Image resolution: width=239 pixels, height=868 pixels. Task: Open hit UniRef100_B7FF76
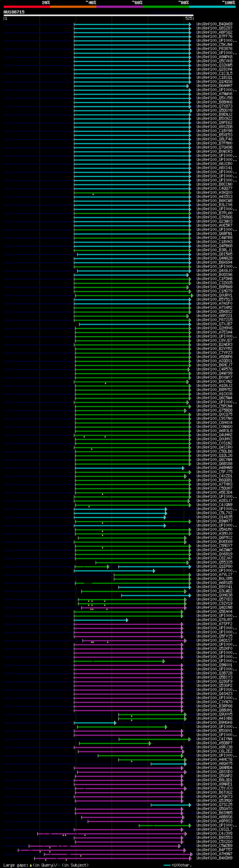point(214,37)
